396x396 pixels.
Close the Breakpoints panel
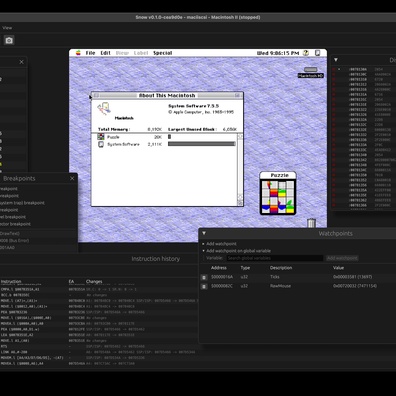(72, 179)
